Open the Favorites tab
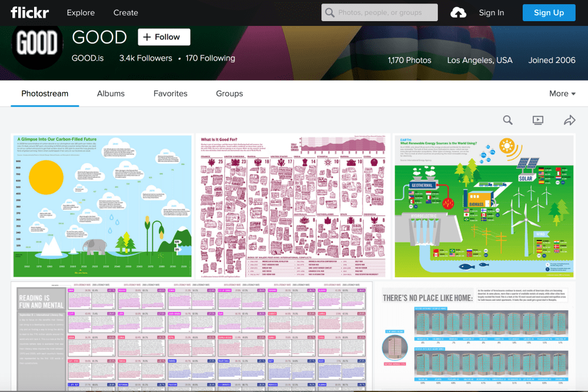588x392 pixels. [x=170, y=93]
